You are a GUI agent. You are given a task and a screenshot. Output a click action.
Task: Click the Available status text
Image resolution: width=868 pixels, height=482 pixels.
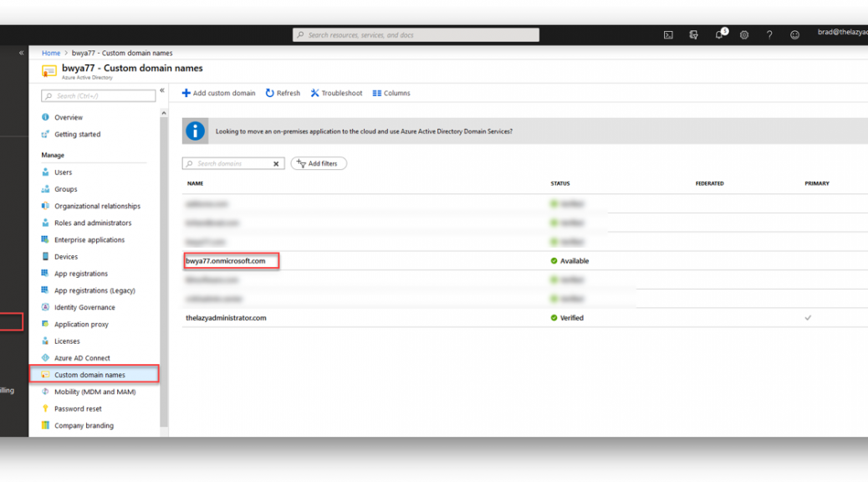pos(574,261)
